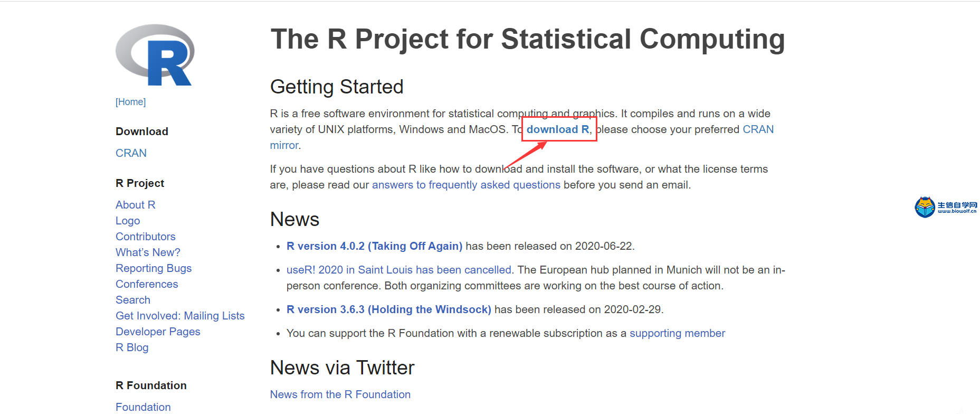Open the Logo sidebar link
The image size is (980, 414).
click(x=128, y=221)
